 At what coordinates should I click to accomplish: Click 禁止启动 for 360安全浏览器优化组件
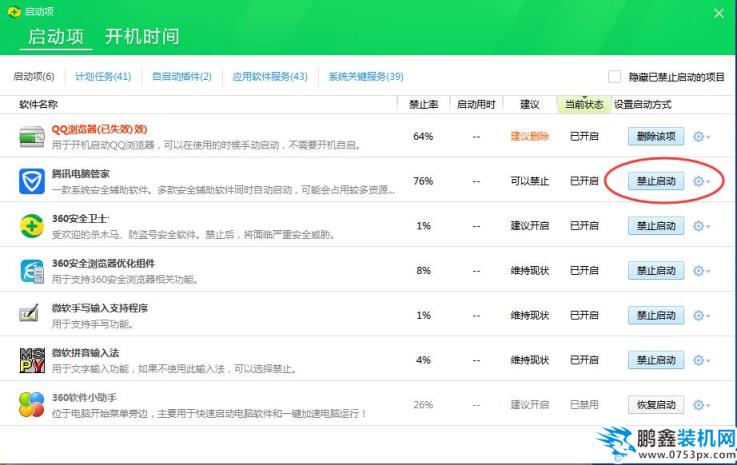coord(656,271)
